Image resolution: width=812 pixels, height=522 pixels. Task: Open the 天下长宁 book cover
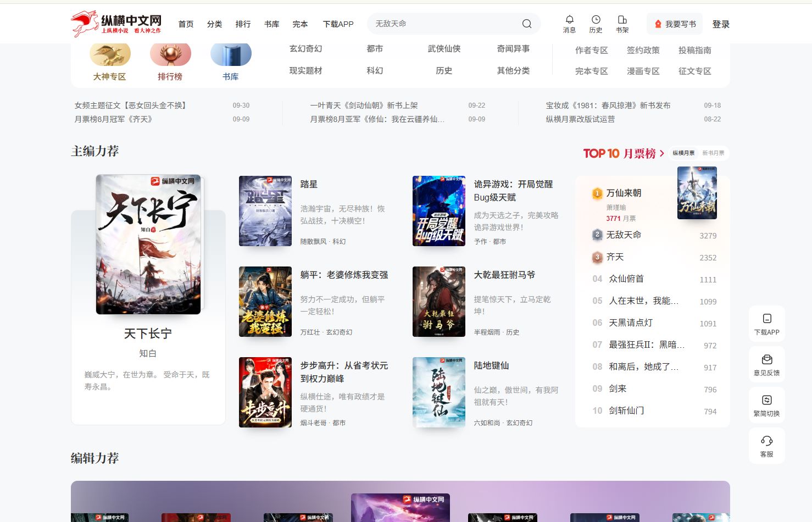[148, 245]
